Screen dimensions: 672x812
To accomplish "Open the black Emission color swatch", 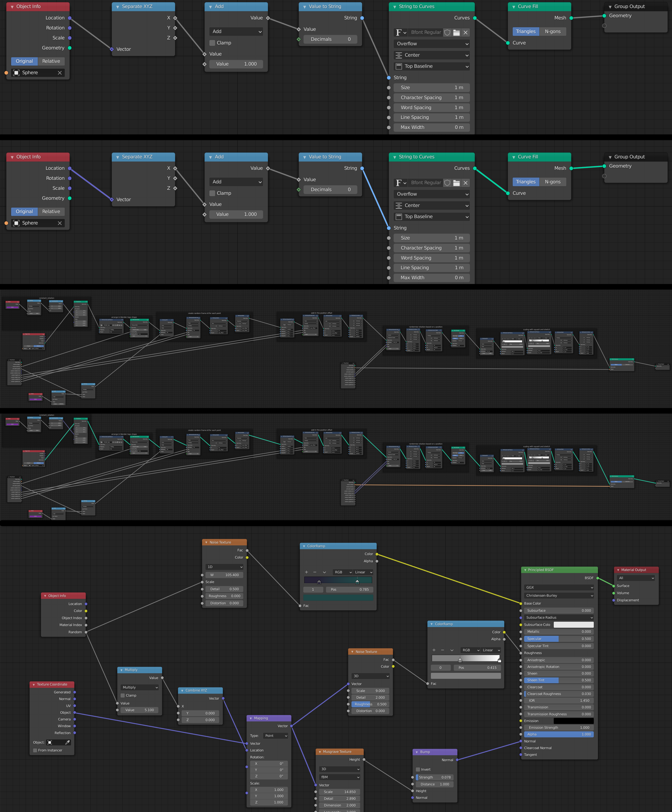I will click(574, 721).
